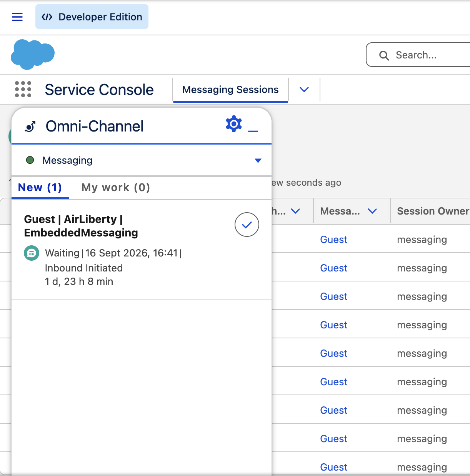Select the New (1) tab
The height and width of the screenshot is (476, 470).
(40, 188)
